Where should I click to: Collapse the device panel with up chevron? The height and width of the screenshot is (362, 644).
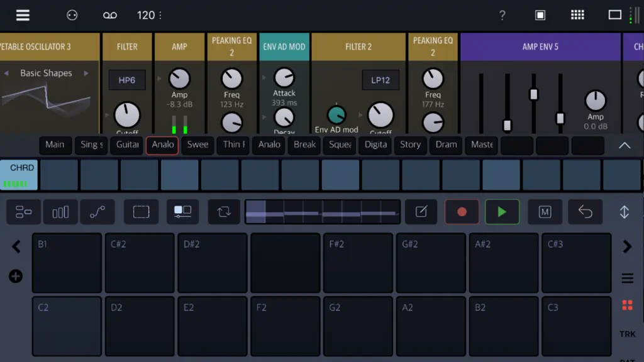pyautogui.click(x=625, y=145)
